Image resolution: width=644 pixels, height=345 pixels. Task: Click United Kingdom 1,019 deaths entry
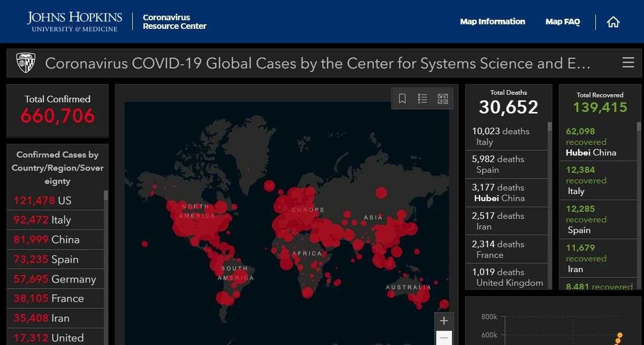click(507, 277)
